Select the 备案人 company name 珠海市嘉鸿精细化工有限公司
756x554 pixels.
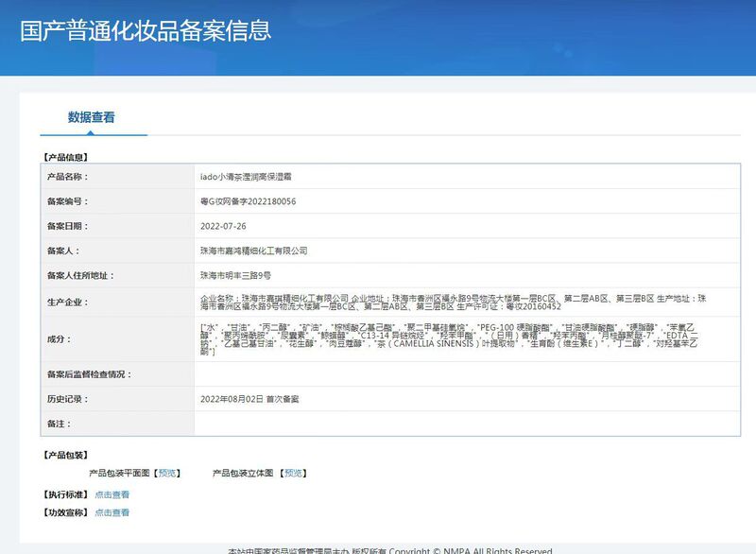point(253,251)
